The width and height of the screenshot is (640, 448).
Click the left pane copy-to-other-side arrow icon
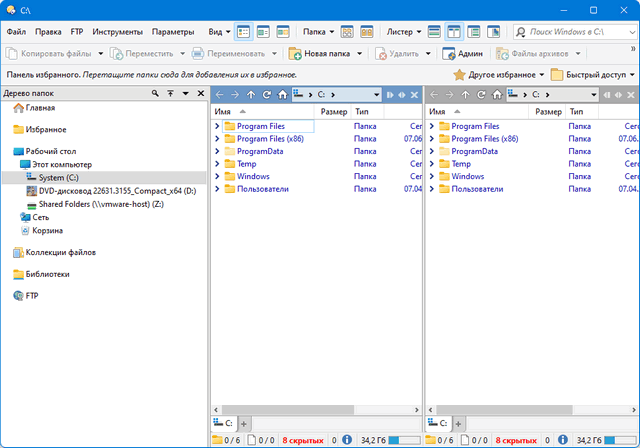(x=390, y=95)
